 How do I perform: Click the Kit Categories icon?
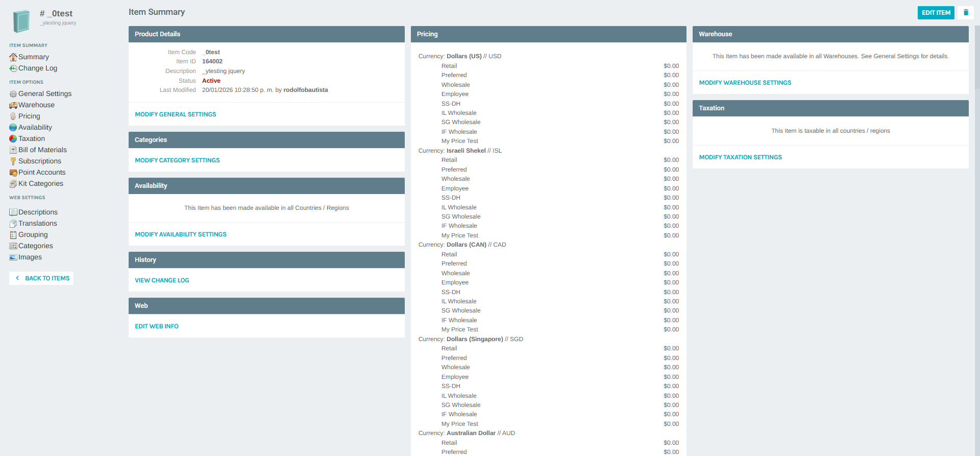coord(13,184)
